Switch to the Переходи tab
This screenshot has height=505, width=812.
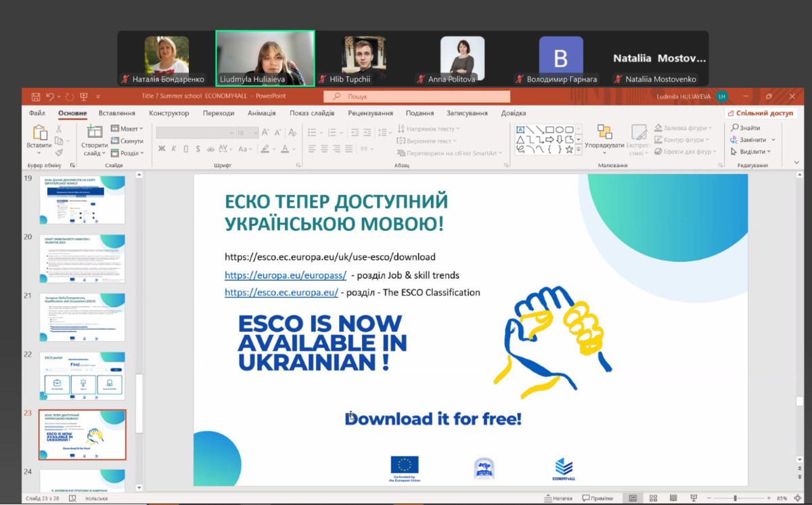[219, 113]
